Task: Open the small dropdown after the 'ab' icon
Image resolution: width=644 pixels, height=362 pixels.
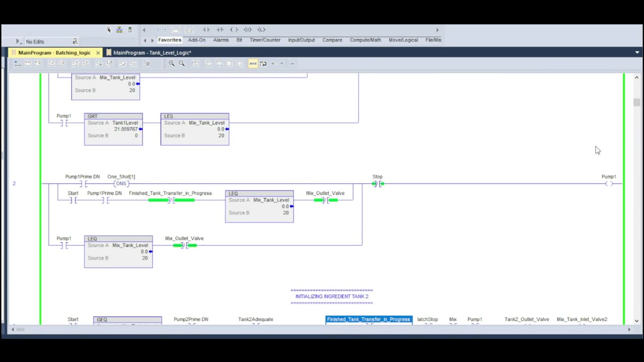Action: (x=281, y=63)
